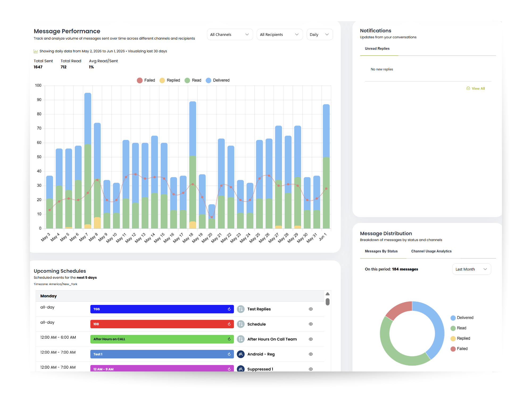Viewport: 532px width, 402px height.
Task: Toggle Replied series in chart legend
Action: coord(170,80)
